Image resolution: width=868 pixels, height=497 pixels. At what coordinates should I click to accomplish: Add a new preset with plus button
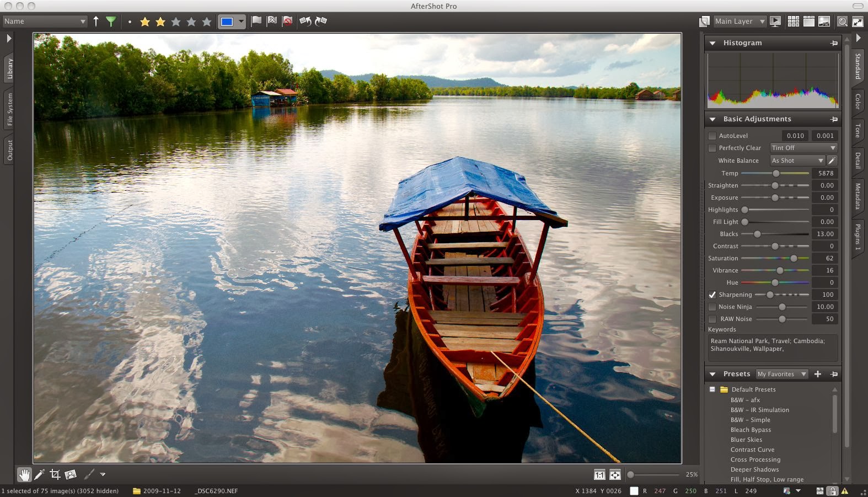click(818, 374)
